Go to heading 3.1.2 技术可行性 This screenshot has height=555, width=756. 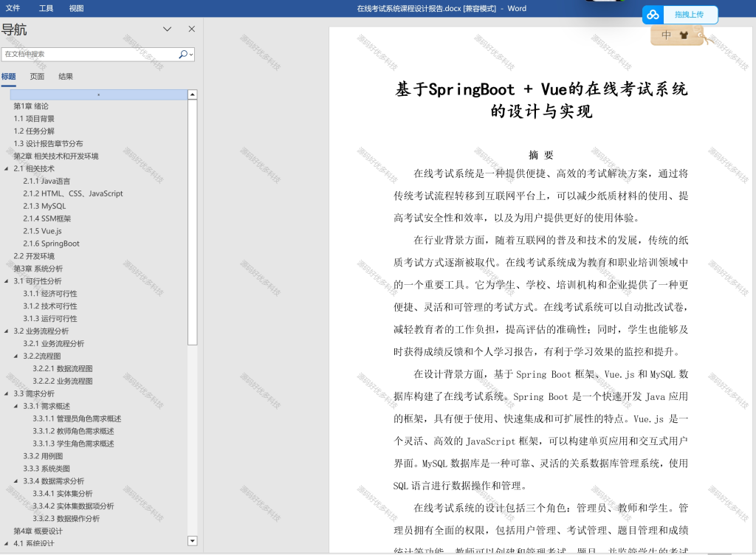[50, 306]
